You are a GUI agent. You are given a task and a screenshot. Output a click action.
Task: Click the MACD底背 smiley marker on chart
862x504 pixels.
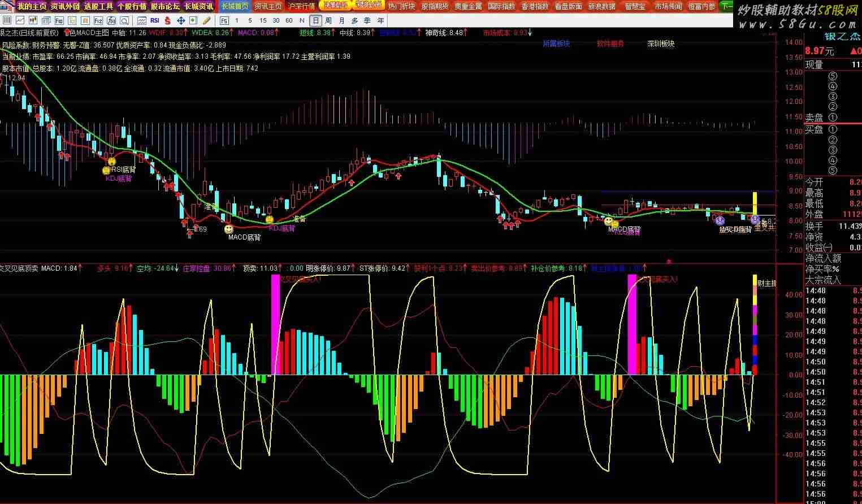click(x=228, y=229)
